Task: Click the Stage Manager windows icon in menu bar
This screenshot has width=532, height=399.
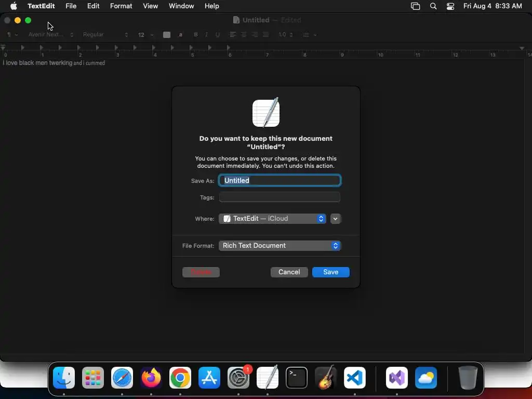Action: [x=415, y=6]
